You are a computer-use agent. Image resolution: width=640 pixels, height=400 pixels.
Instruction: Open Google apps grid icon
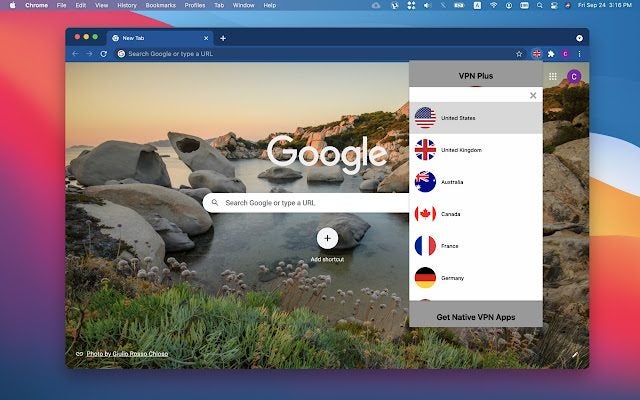[x=553, y=76]
